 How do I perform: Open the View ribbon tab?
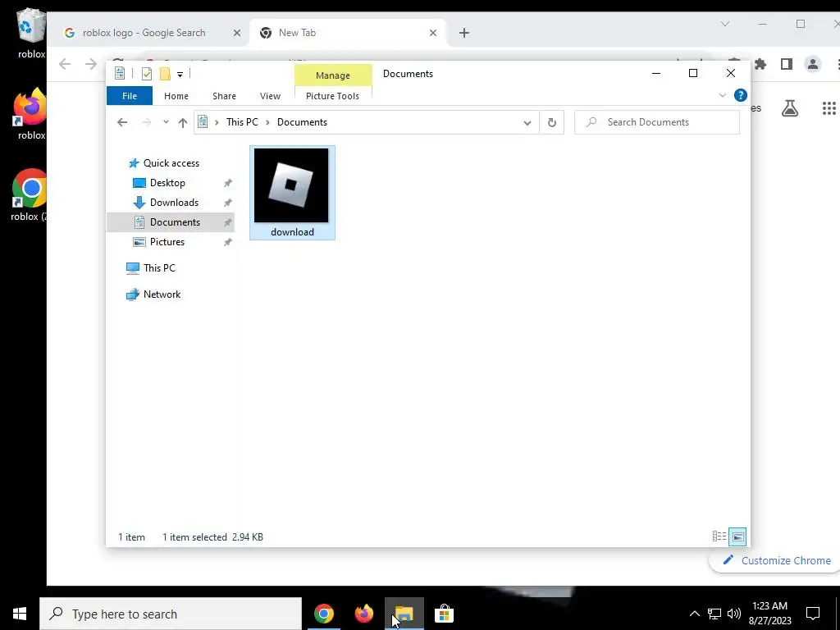click(270, 96)
